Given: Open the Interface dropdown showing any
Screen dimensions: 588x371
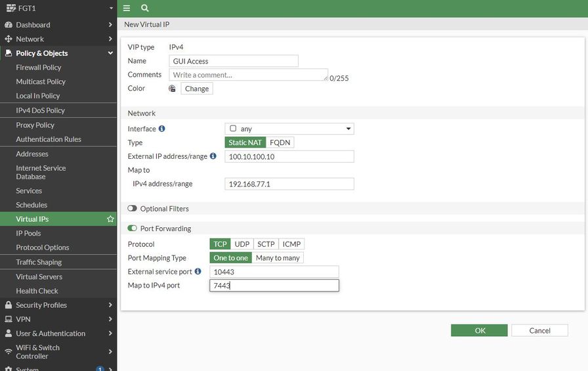Looking at the screenshot, I should [x=289, y=129].
